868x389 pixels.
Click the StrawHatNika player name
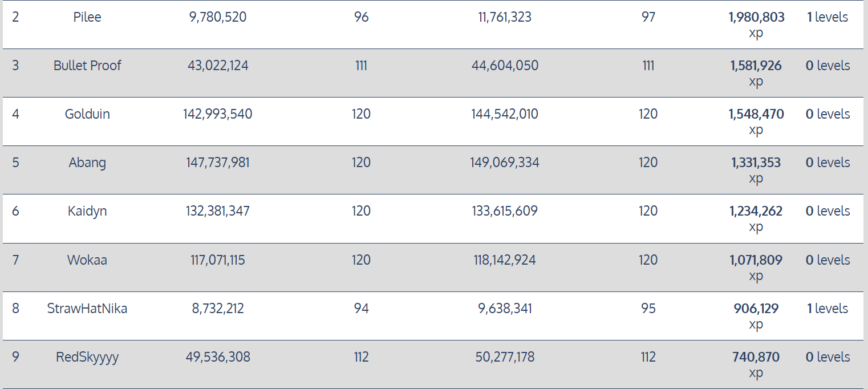[87, 309]
